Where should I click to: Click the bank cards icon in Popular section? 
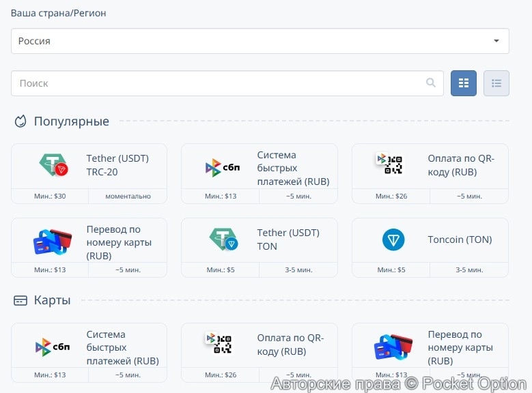pos(53,240)
